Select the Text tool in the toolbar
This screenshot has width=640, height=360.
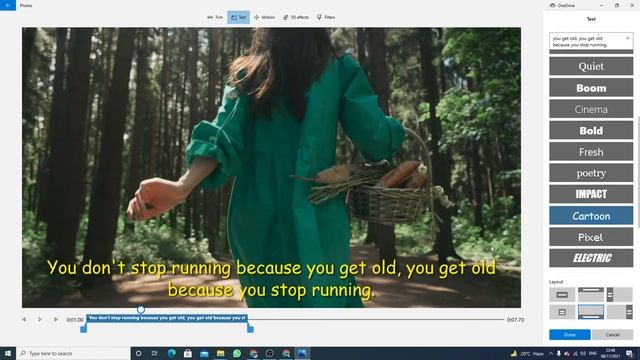238,17
